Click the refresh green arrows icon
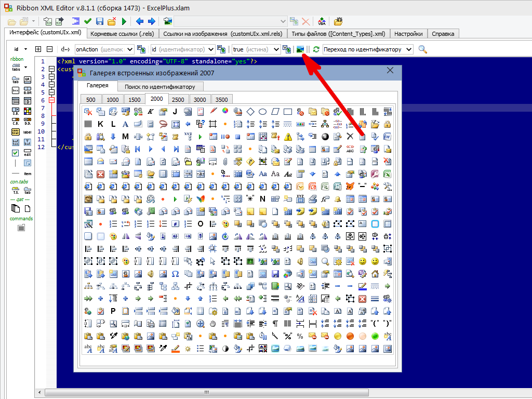532x399 pixels. [x=316, y=49]
